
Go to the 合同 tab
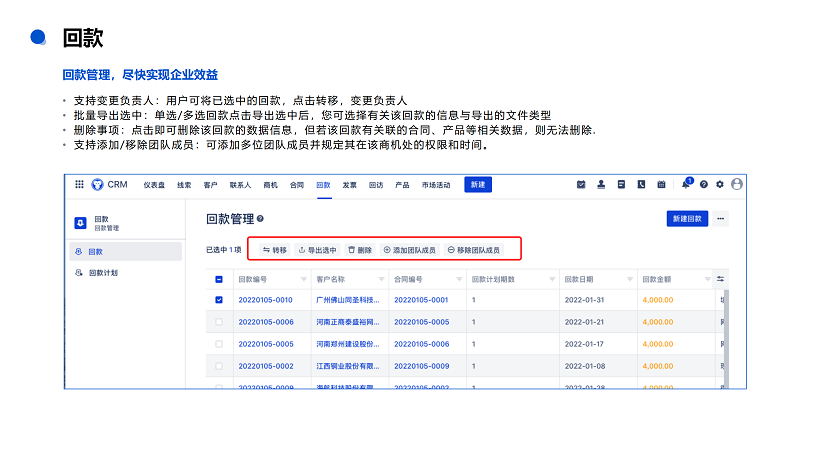[x=297, y=185]
